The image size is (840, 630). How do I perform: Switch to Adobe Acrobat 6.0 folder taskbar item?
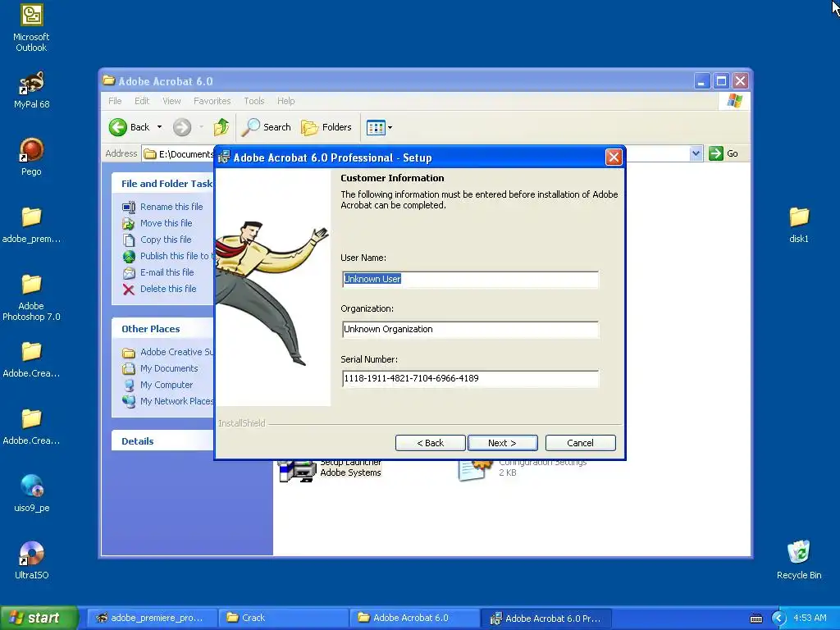[415, 618]
